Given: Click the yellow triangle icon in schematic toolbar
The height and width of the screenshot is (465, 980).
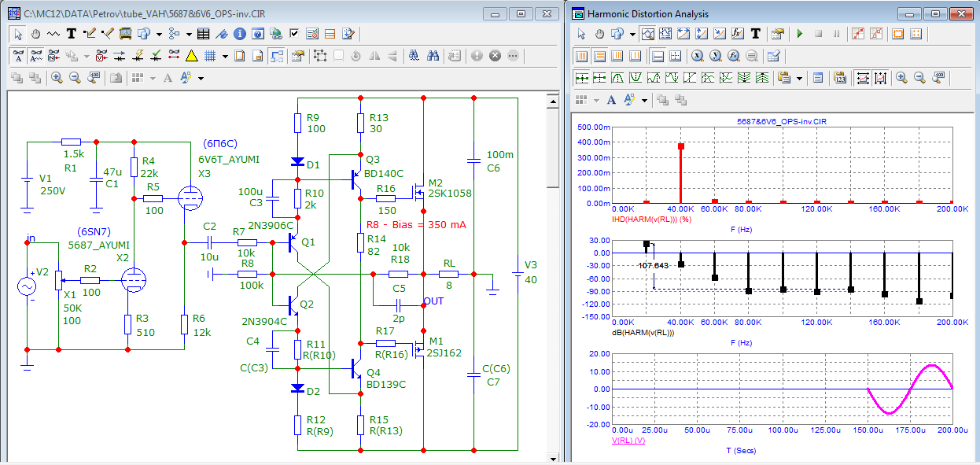Looking at the screenshot, I should (x=191, y=56).
